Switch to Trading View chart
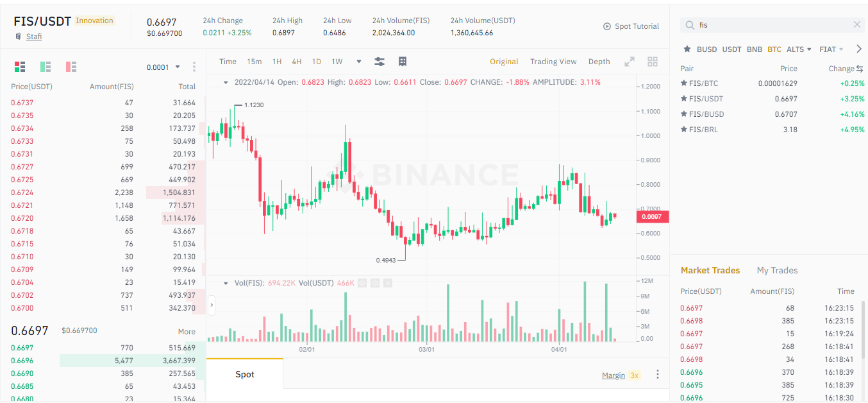The image size is (868, 403). tap(553, 62)
